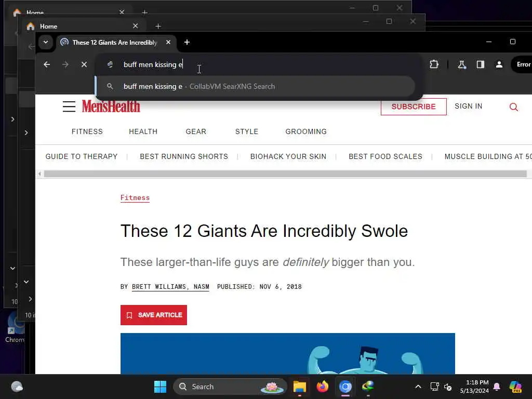Click the left arrow of horizontal scrollbar

pos(39,174)
